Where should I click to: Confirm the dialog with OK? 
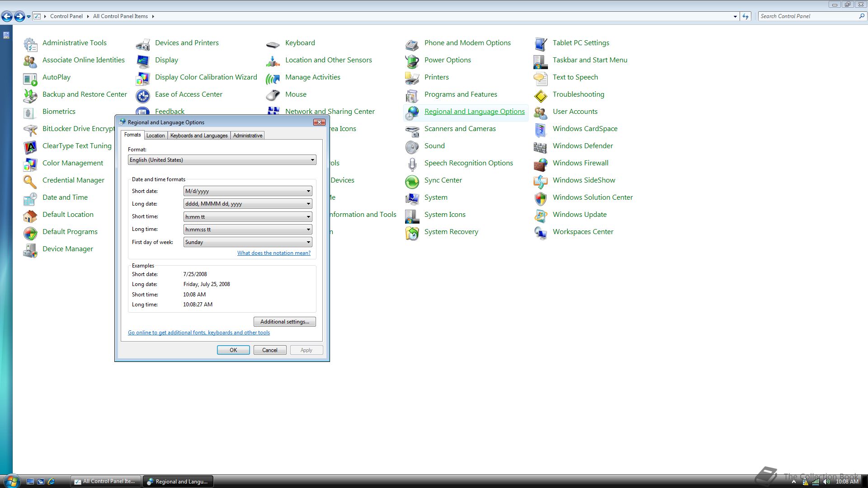click(x=233, y=350)
